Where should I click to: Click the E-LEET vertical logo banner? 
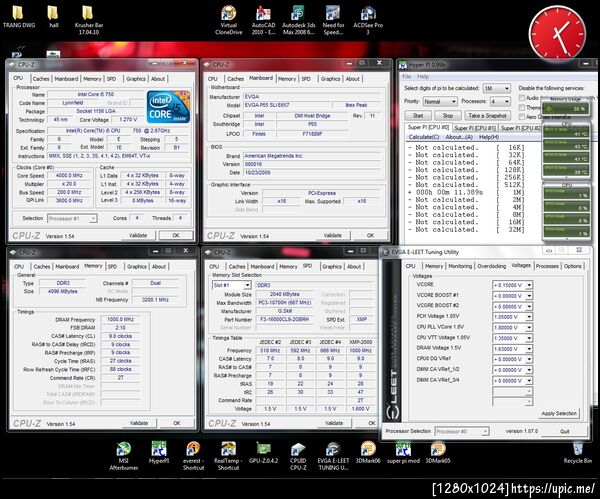click(x=392, y=341)
